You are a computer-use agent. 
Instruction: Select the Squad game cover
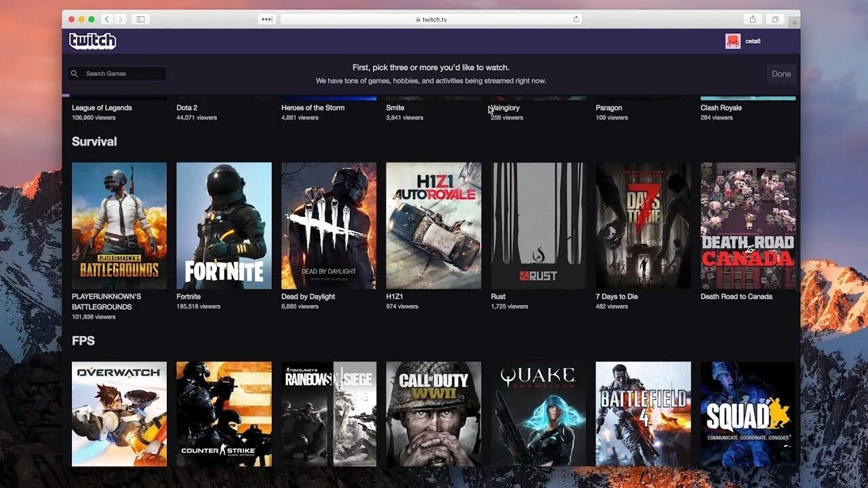pyautogui.click(x=748, y=413)
